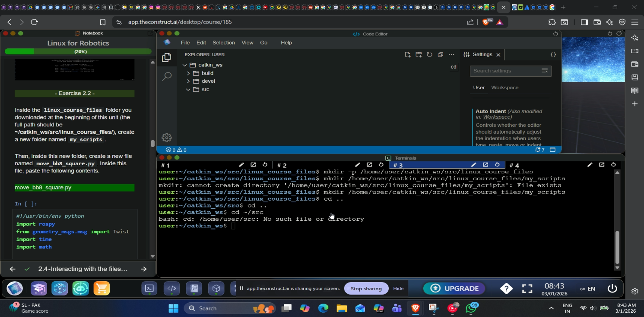This screenshot has height=317, width=644.
Task: Click the UPGRADE button
Action: click(x=454, y=289)
